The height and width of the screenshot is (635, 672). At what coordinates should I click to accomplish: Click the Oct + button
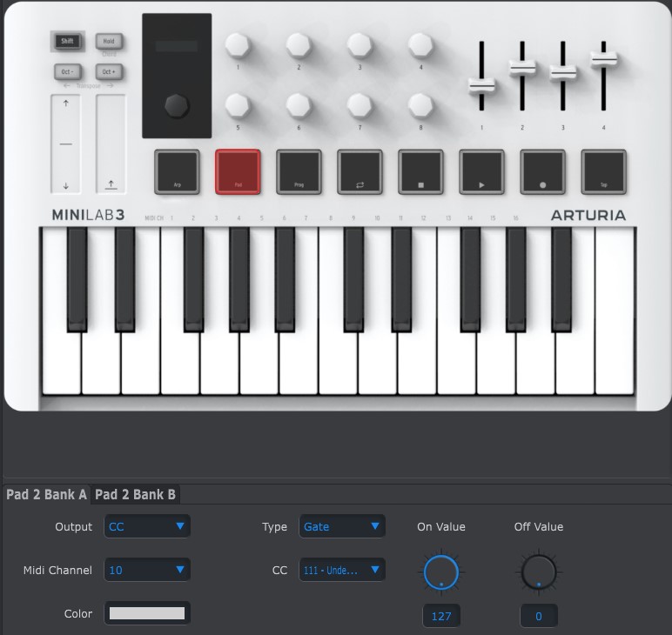(x=109, y=71)
